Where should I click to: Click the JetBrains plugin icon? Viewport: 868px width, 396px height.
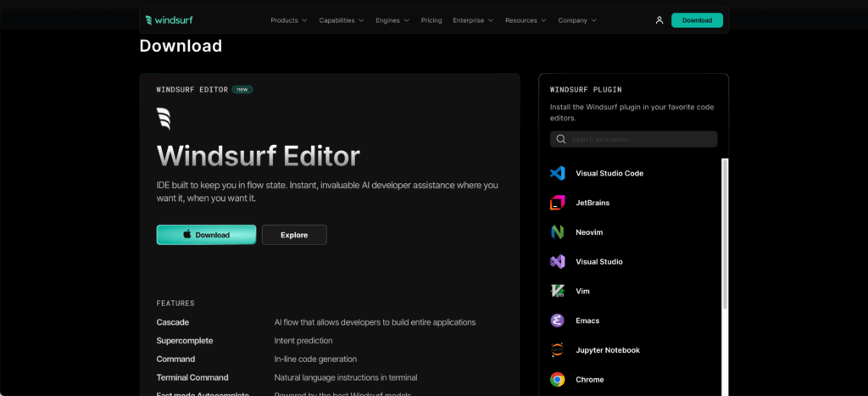(558, 203)
